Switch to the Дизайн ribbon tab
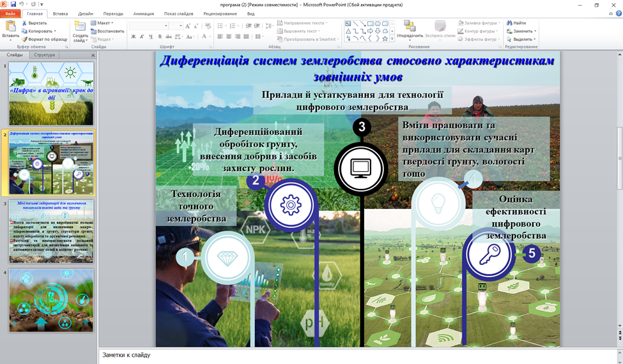 [x=86, y=13]
